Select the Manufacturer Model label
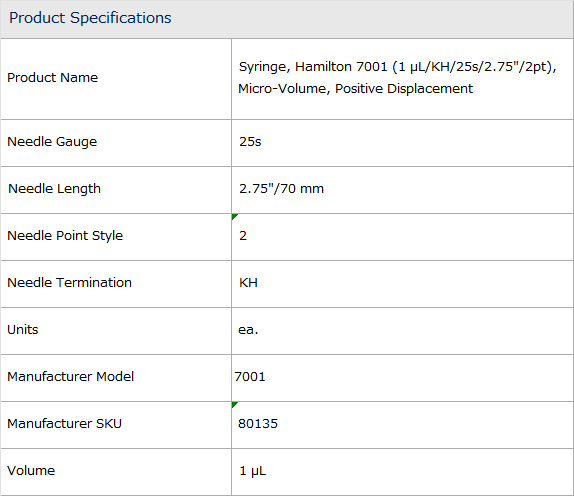The width and height of the screenshot is (574, 496). [x=71, y=377]
